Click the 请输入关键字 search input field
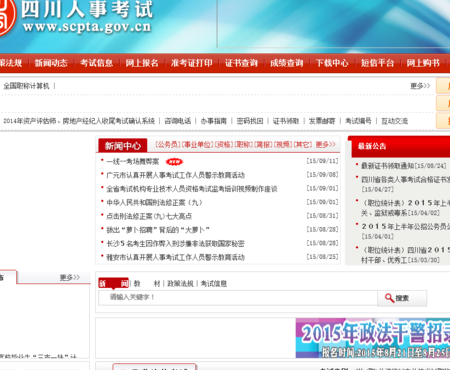 tap(238, 298)
